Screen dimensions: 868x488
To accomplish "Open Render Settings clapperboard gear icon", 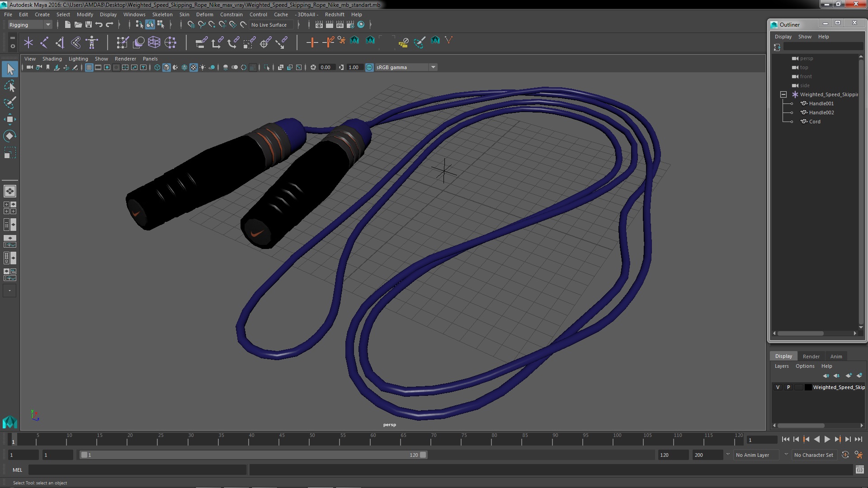I will coord(350,25).
